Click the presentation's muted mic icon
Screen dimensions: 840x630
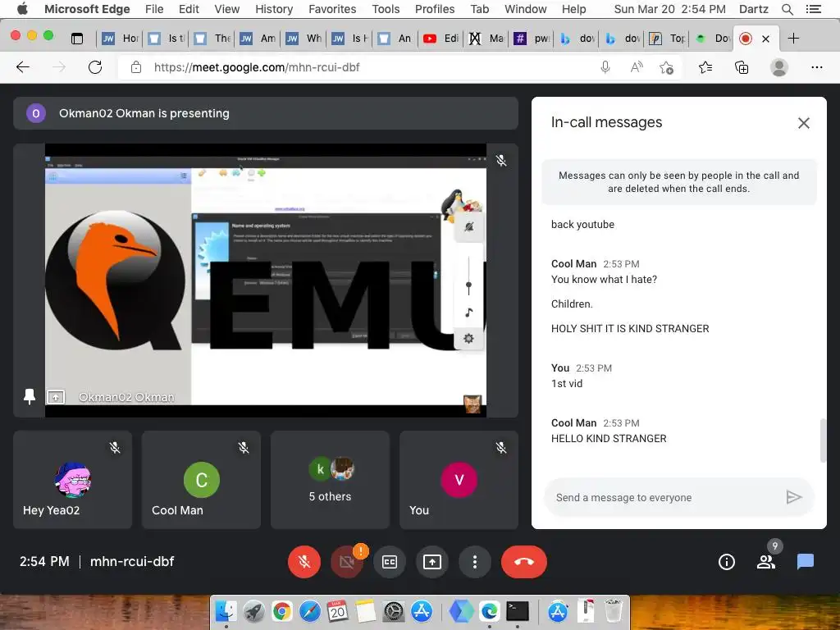501,160
